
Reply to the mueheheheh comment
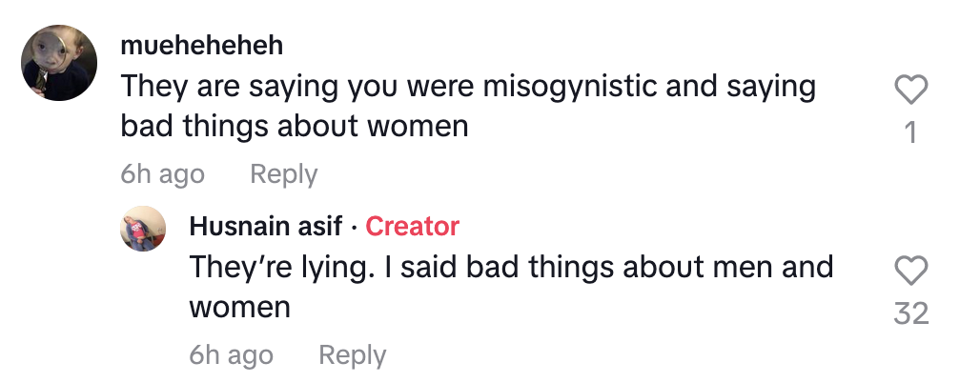point(283,174)
